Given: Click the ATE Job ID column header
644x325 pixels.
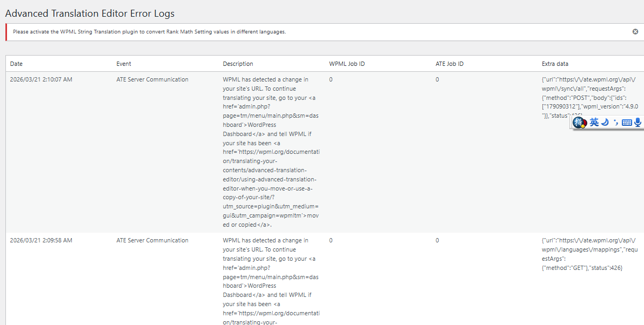Looking at the screenshot, I should click(x=450, y=64).
